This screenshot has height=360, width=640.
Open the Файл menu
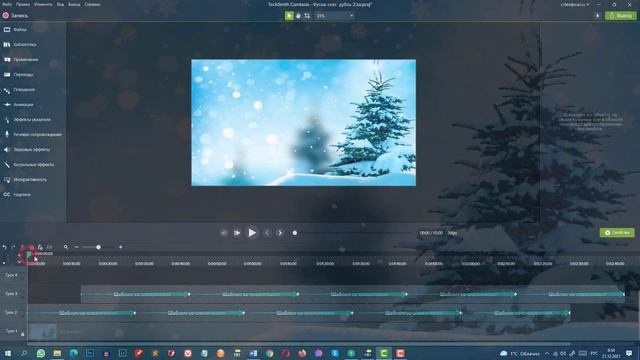coord(7,4)
